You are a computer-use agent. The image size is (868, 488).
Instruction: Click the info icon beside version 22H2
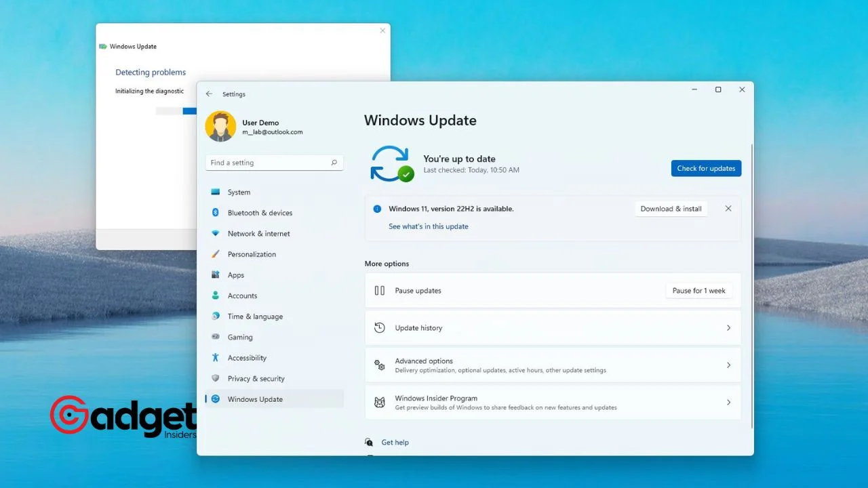pyautogui.click(x=377, y=209)
